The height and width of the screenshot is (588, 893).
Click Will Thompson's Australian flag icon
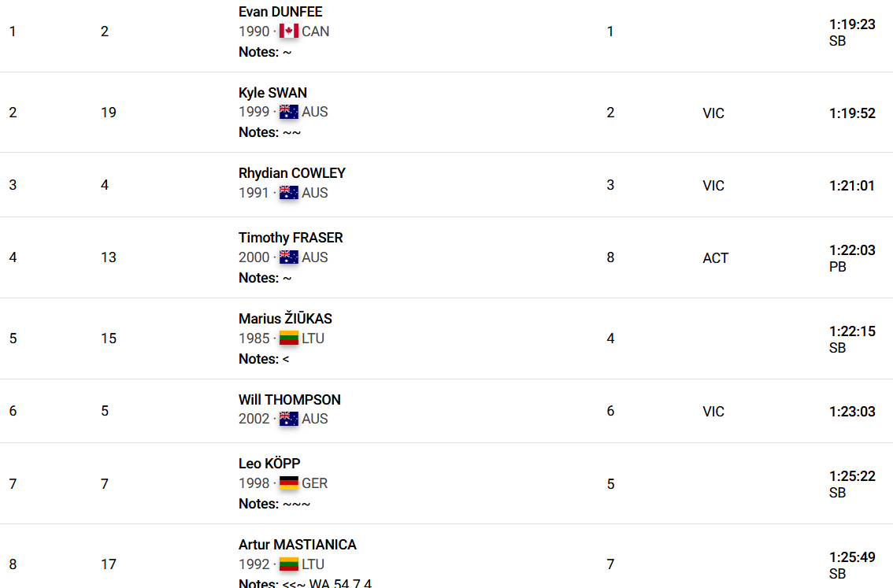tap(289, 419)
